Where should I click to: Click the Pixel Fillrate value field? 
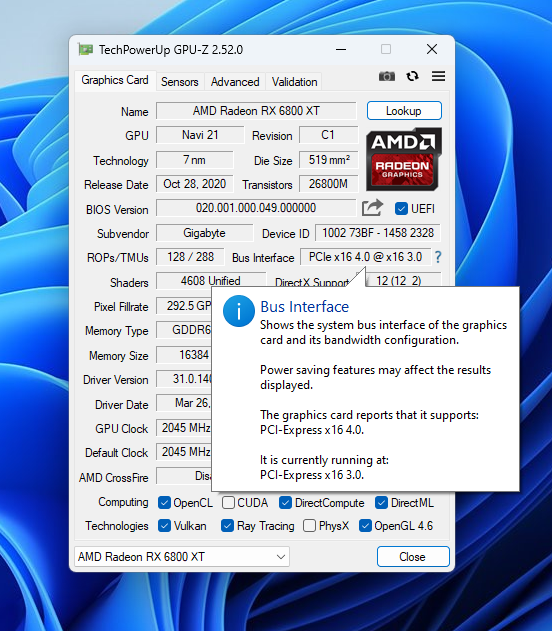click(x=184, y=306)
